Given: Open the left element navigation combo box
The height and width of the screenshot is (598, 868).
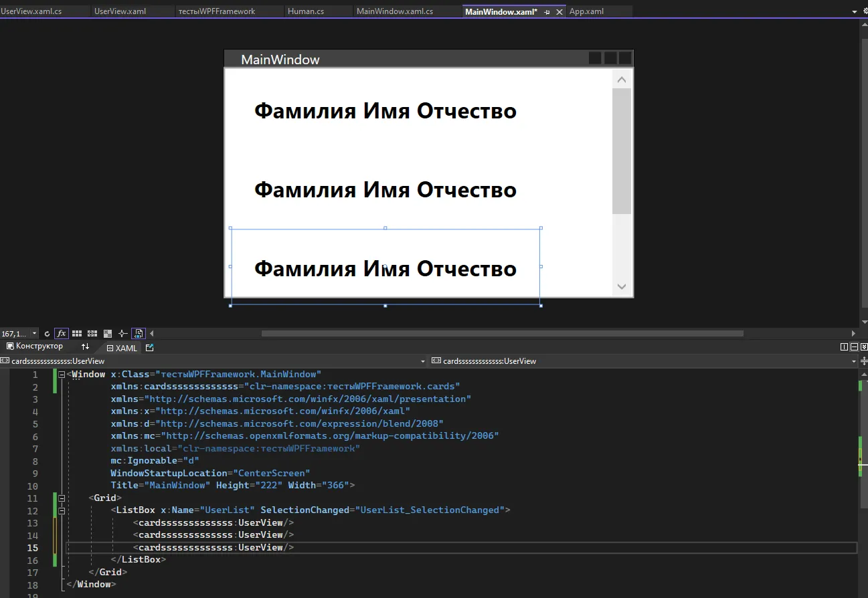Looking at the screenshot, I should (213, 361).
